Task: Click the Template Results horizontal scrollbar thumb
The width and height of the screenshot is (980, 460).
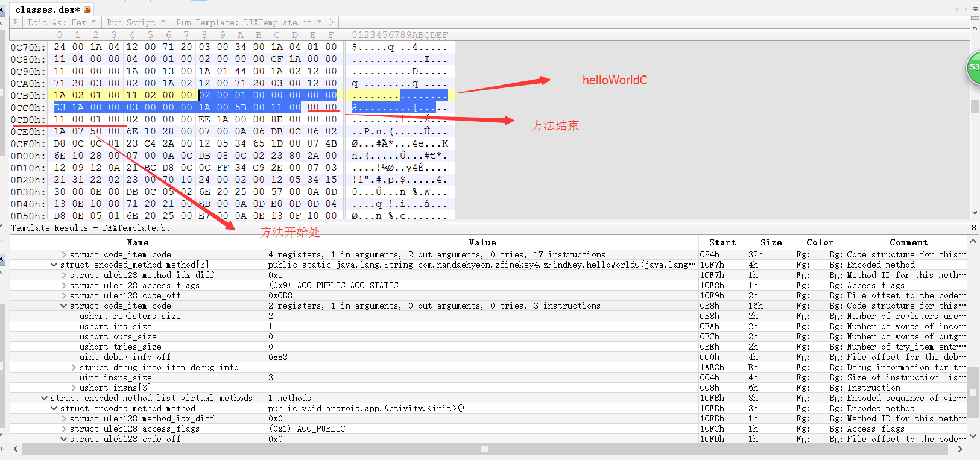Action: (x=485, y=449)
